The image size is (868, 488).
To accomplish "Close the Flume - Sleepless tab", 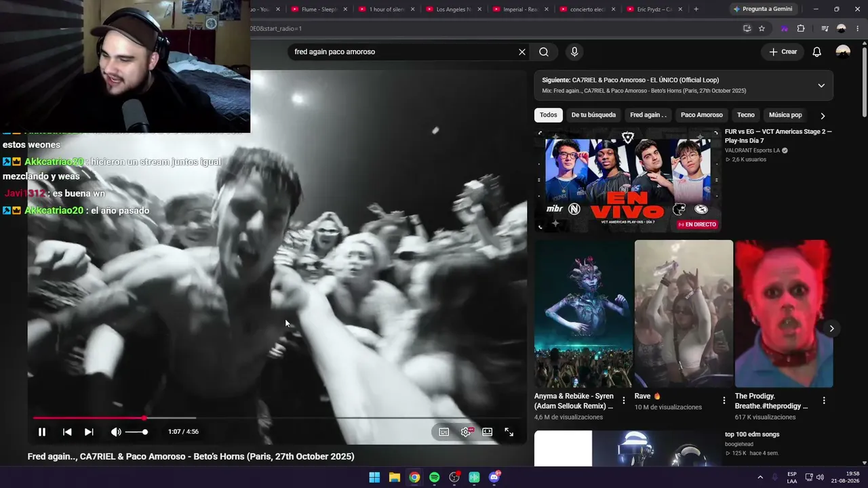I will point(346,9).
